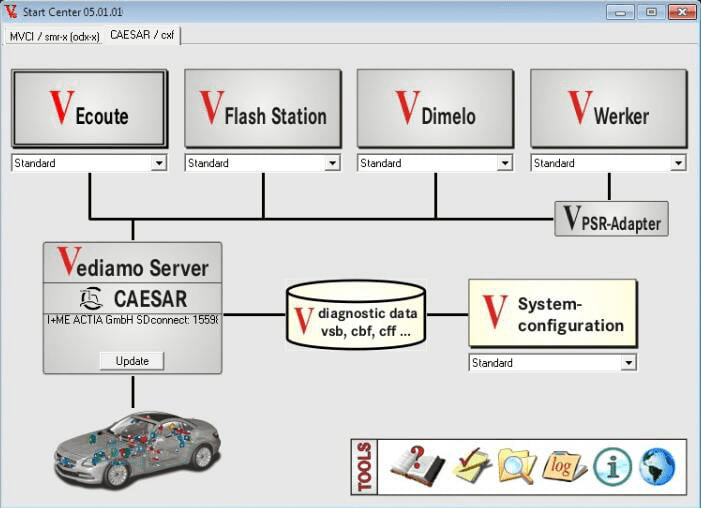The image size is (705, 508).
Task: Open the Standard dropdown under System-configuration
Action: pos(628,363)
